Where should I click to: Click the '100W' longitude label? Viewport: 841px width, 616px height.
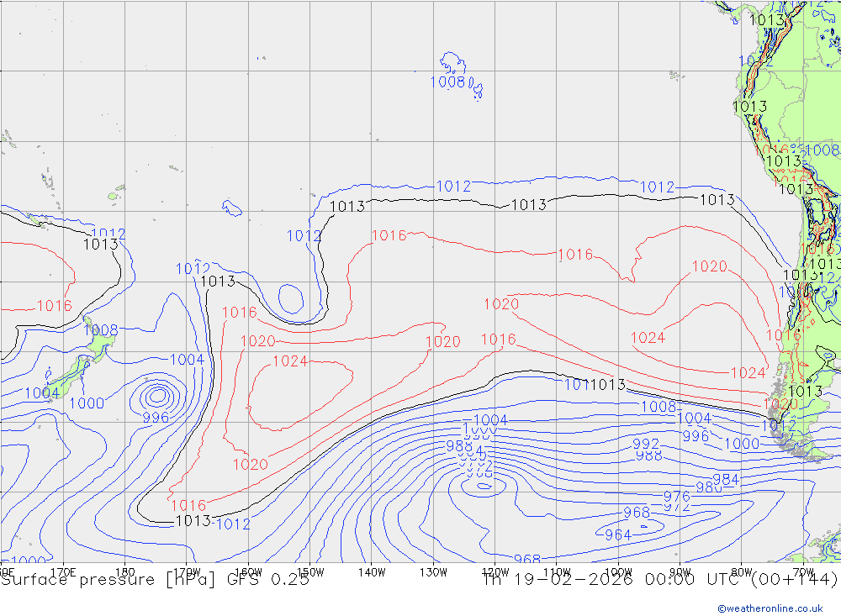(x=618, y=572)
